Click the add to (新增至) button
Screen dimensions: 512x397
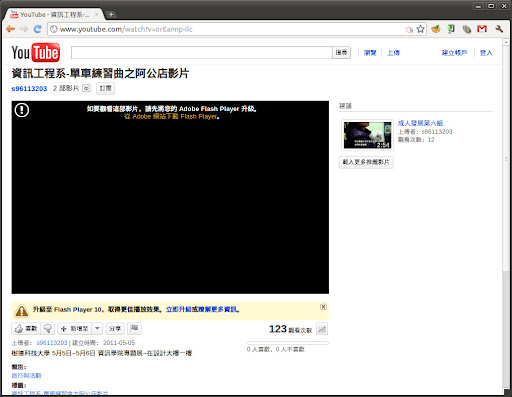pyautogui.click(x=75, y=329)
